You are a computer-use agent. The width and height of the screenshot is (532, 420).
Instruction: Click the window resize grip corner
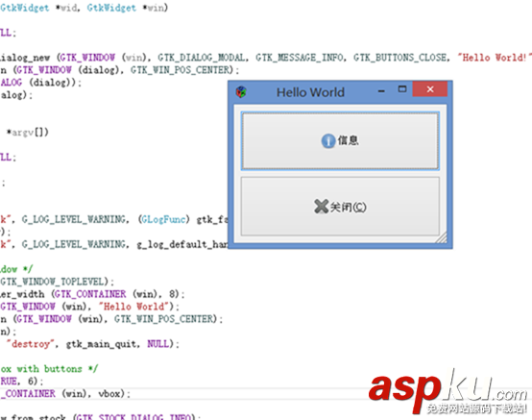[442, 238]
